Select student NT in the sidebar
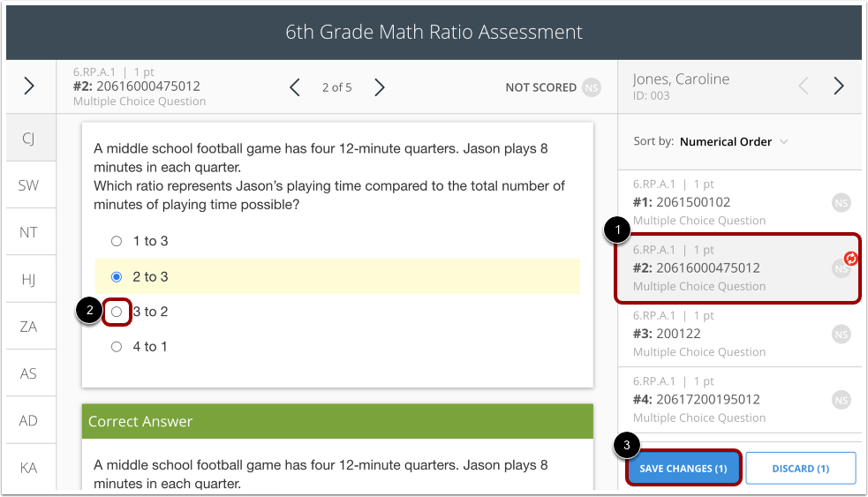 coord(29,232)
